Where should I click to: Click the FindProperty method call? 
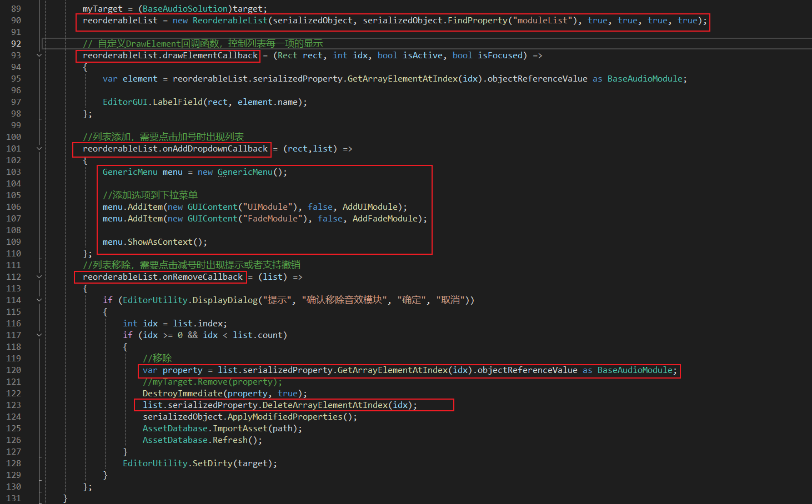(478, 21)
